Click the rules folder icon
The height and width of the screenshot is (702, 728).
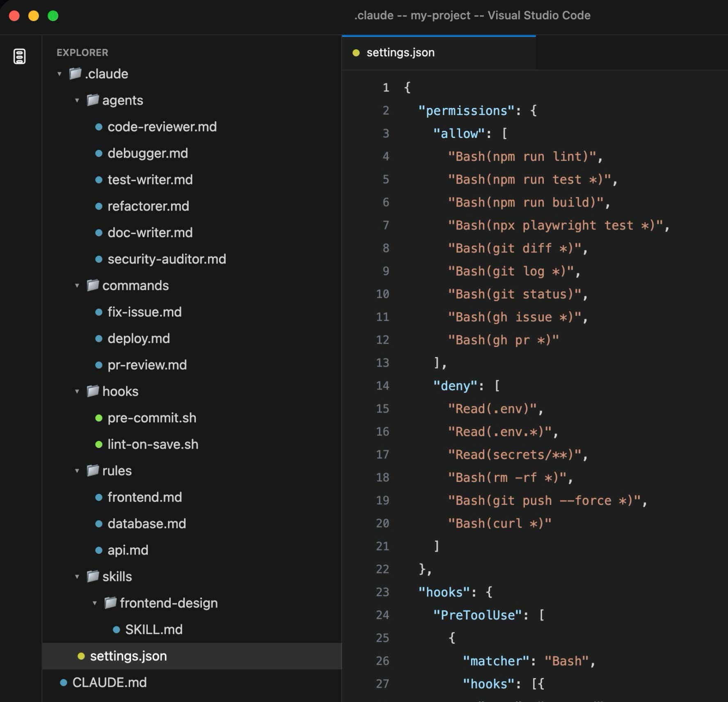[x=93, y=470]
